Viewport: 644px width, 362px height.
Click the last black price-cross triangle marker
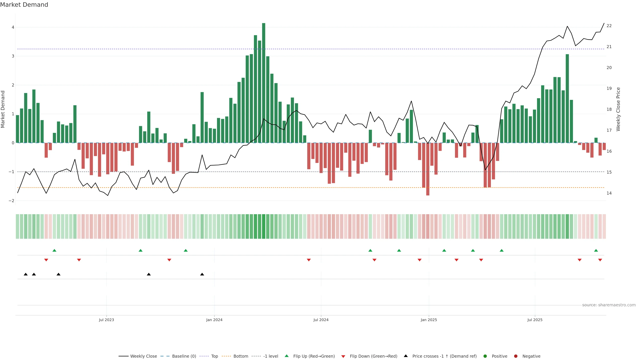click(x=202, y=274)
